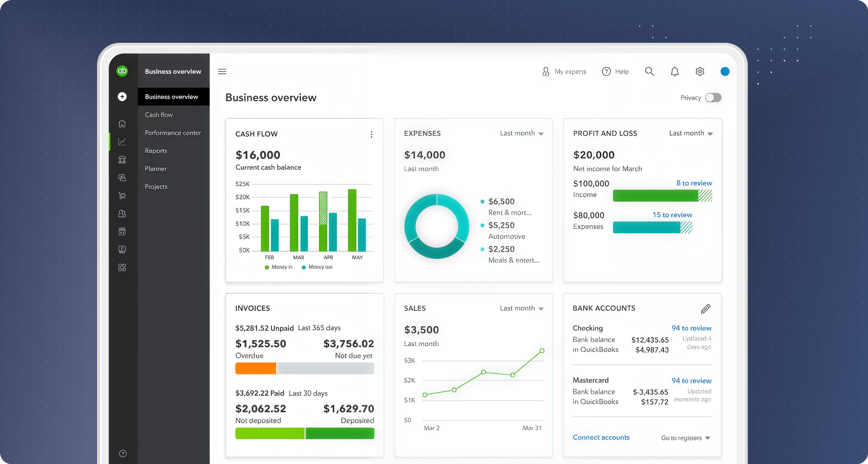Image resolution: width=868 pixels, height=464 pixels.
Task: Open Planner menu item
Action: [x=156, y=169]
